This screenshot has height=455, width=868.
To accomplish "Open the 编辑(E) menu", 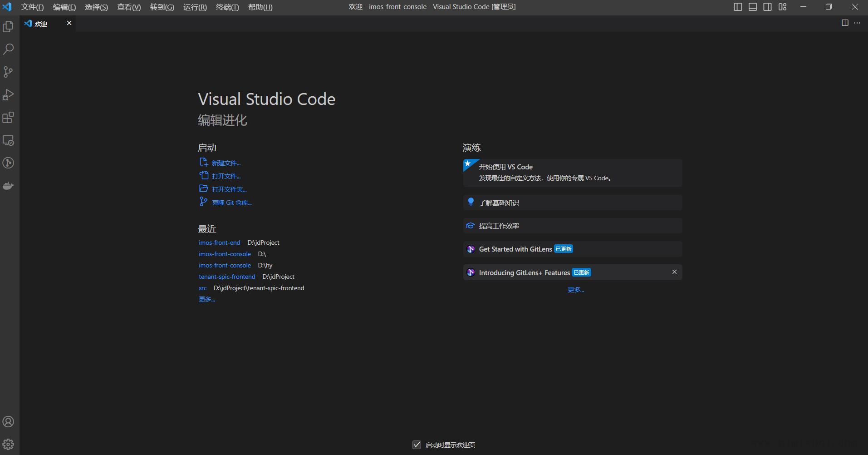I will pyautogui.click(x=64, y=7).
